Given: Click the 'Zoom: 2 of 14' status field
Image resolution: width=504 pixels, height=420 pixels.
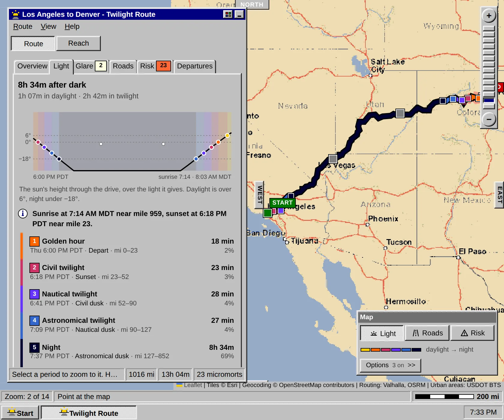Looking at the screenshot, I should [27, 397].
